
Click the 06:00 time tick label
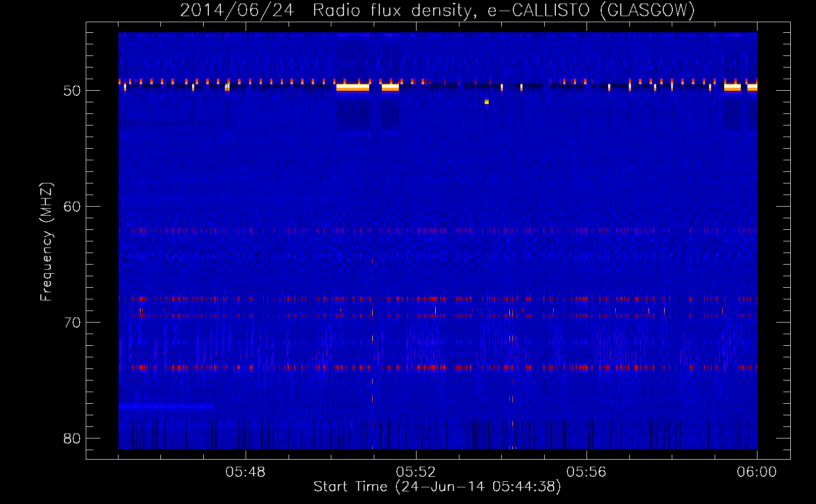click(x=757, y=472)
